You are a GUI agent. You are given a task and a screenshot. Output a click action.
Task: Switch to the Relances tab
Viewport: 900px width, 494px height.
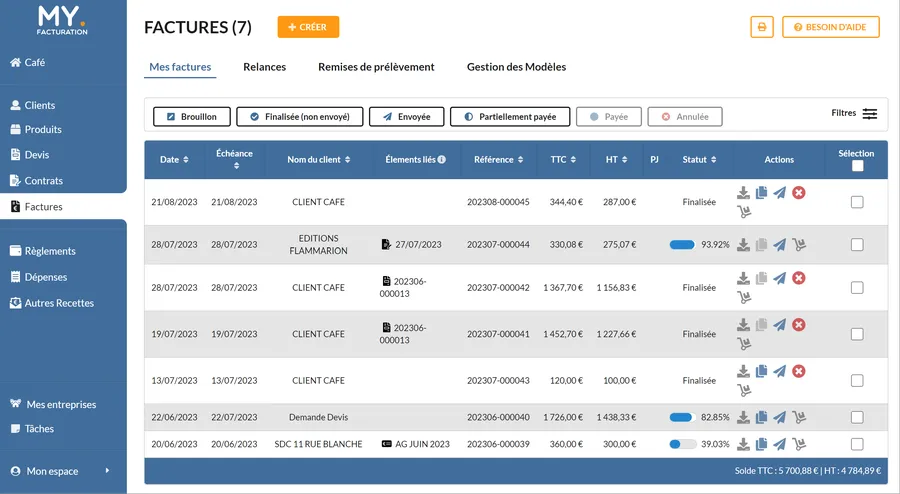264,67
